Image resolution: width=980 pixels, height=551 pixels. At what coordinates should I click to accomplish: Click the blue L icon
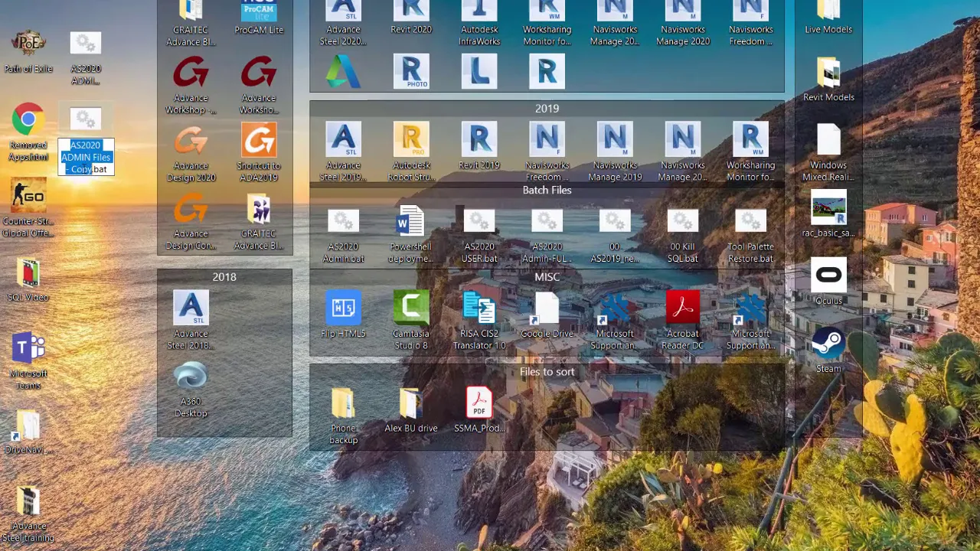point(479,72)
